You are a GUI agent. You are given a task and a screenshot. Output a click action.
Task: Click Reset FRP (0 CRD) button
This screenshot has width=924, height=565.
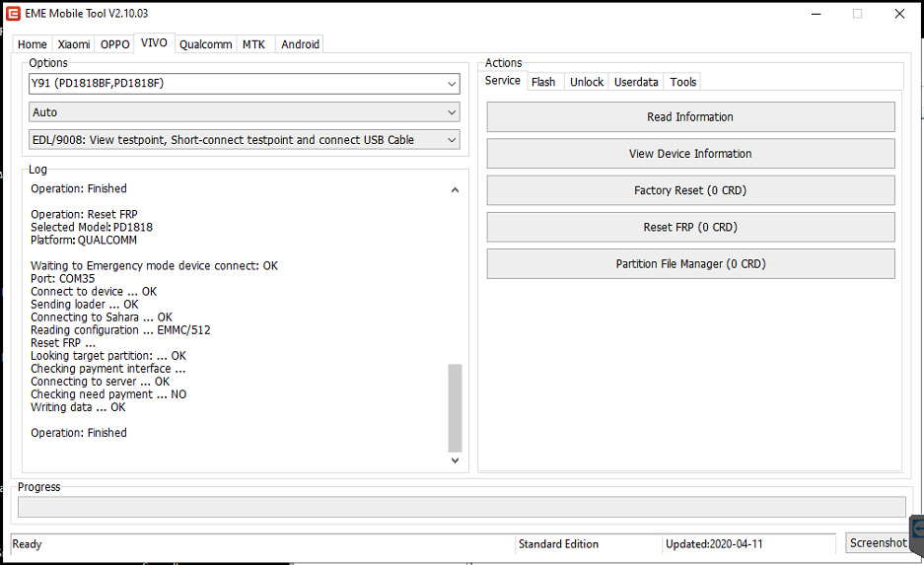click(690, 228)
